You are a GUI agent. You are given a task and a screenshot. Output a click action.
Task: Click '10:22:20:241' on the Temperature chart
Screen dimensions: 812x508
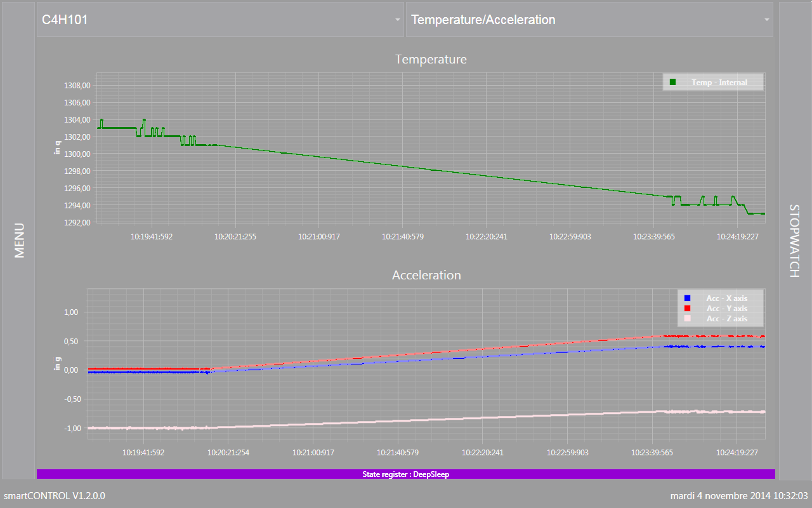pyautogui.click(x=486, y=237)
